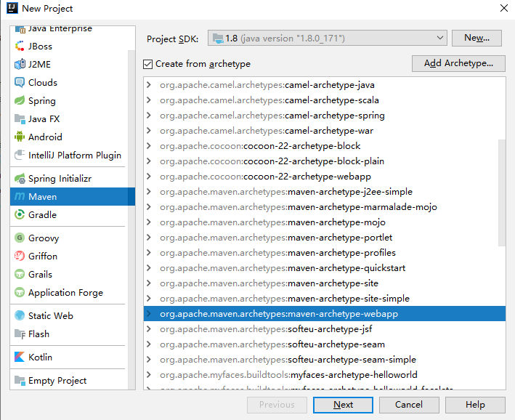
Task: Click the SDK folder icon in dropdown
Action: pos(218,38)
